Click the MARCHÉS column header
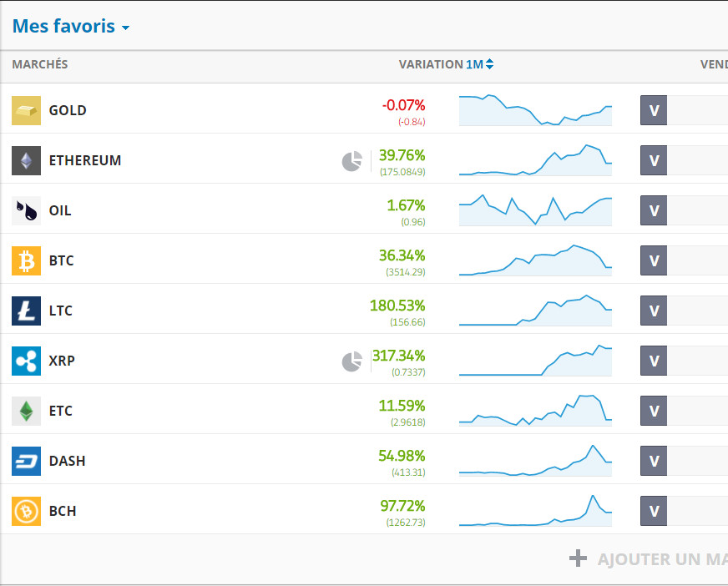 [x=40, y=64]
